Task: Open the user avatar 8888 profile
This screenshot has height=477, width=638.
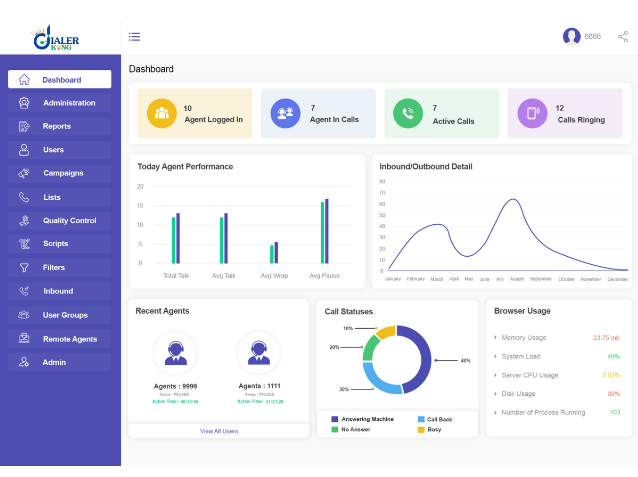Action: click(x=571, y=36)
